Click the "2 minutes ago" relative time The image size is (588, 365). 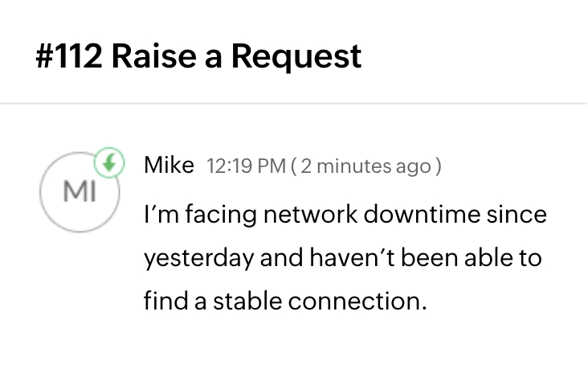click(366, 166)
